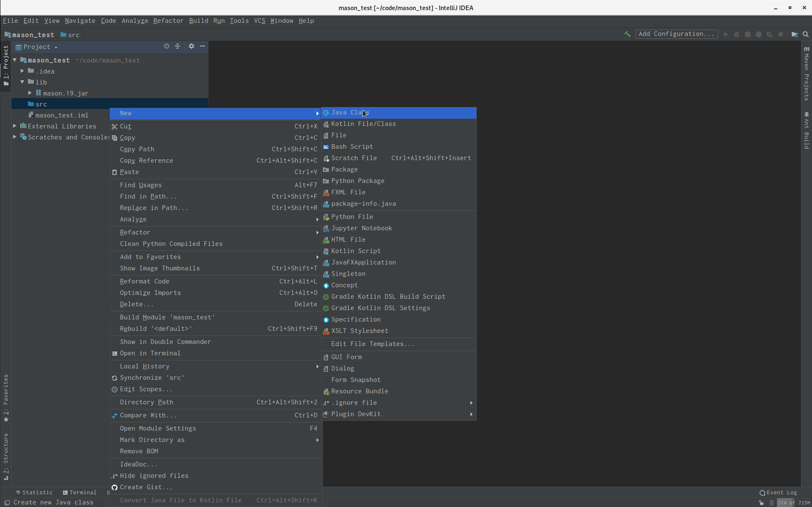Image resolution: width=812 pixels, height=507 pixels.
Task: Choose Kotlin File/Class from the New submenu
Action: coord(399,124)
